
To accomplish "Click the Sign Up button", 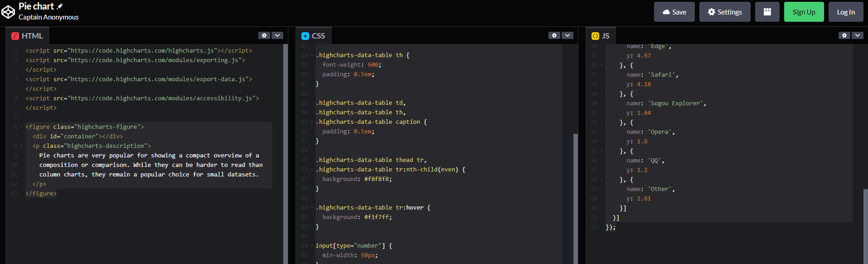I will click(x=804, y=12).
